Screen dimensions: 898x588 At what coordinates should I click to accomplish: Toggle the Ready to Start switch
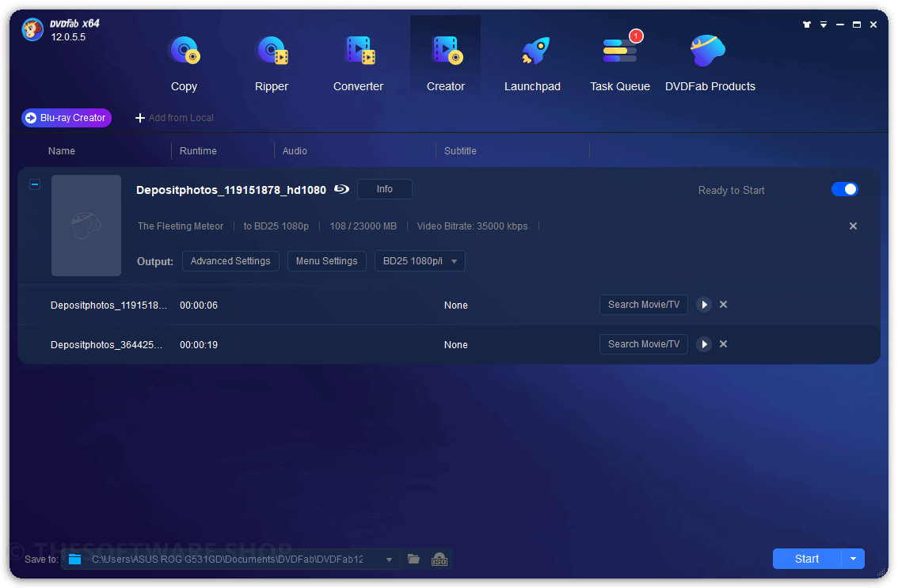tap(845, 189)
